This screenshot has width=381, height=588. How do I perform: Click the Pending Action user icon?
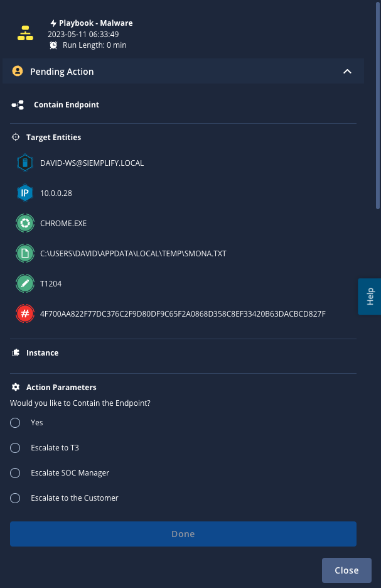point(16,71)
